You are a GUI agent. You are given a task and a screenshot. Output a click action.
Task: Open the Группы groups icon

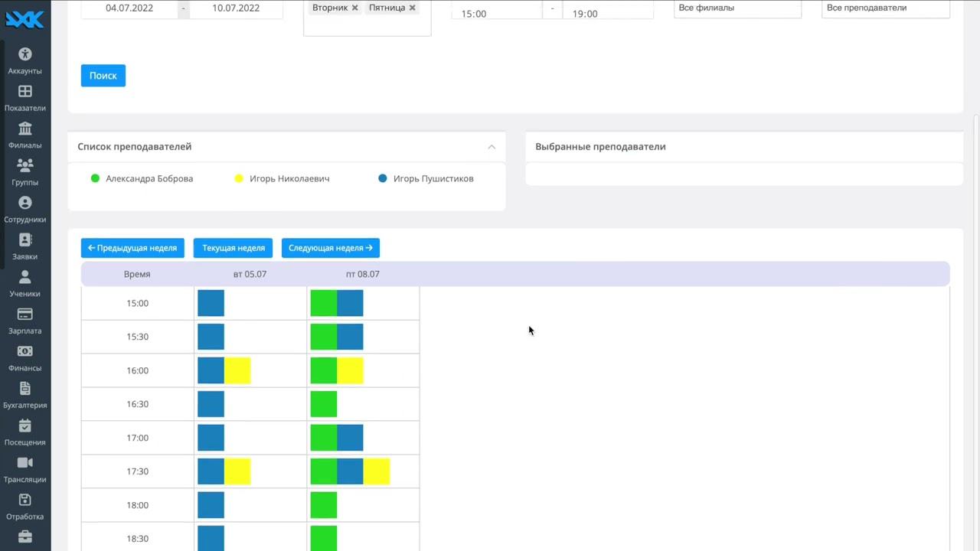click(x=24, y=165)
